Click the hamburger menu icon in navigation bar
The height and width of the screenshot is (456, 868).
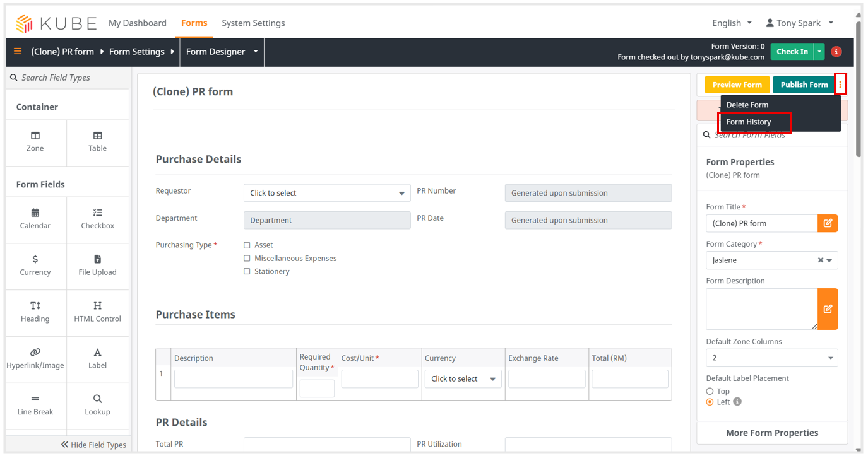click(18, 52)
